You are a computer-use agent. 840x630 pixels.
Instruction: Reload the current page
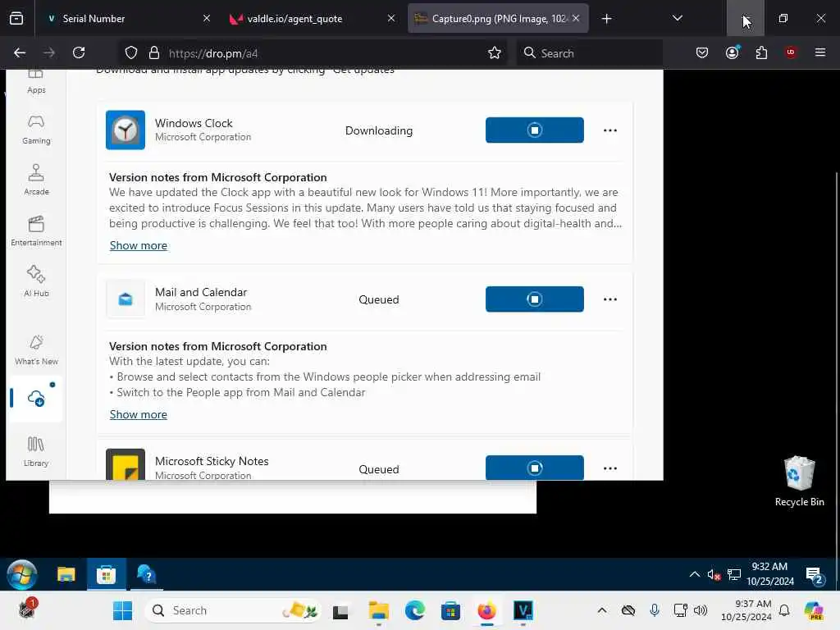[x=79, y=52]
